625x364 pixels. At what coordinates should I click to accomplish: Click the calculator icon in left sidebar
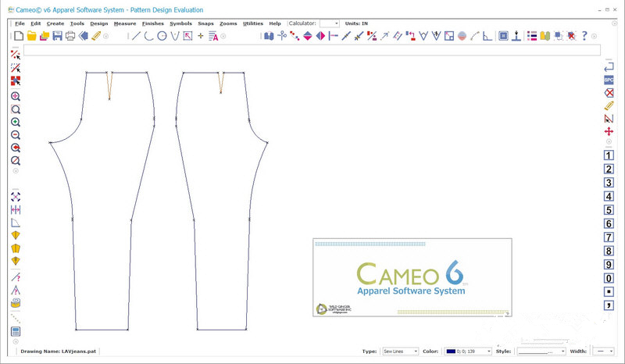tap(16, 331)
